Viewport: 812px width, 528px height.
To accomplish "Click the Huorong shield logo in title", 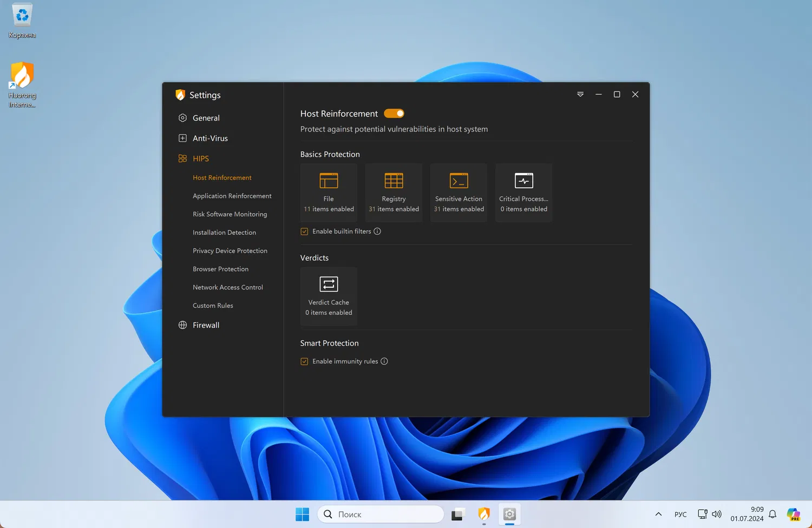I will [180, 95].
